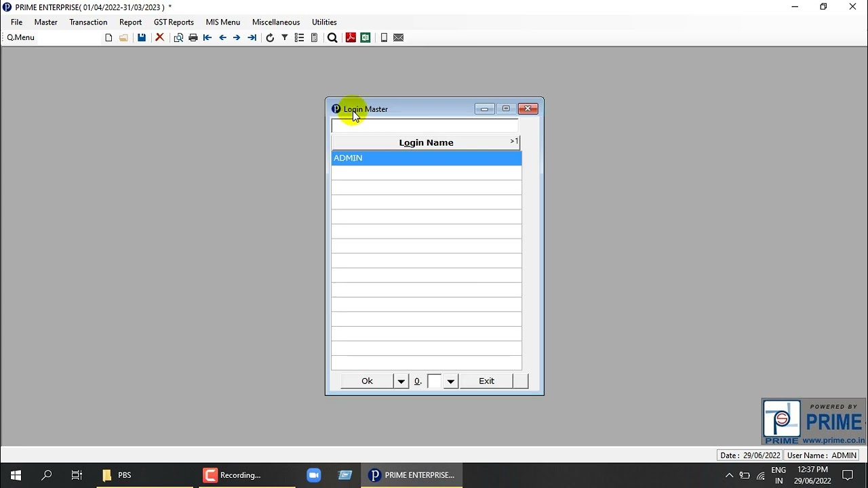Screen dimensions: 868x488
Task: Click the User Name : ADMIN status entry
Action: click(822, 455)
